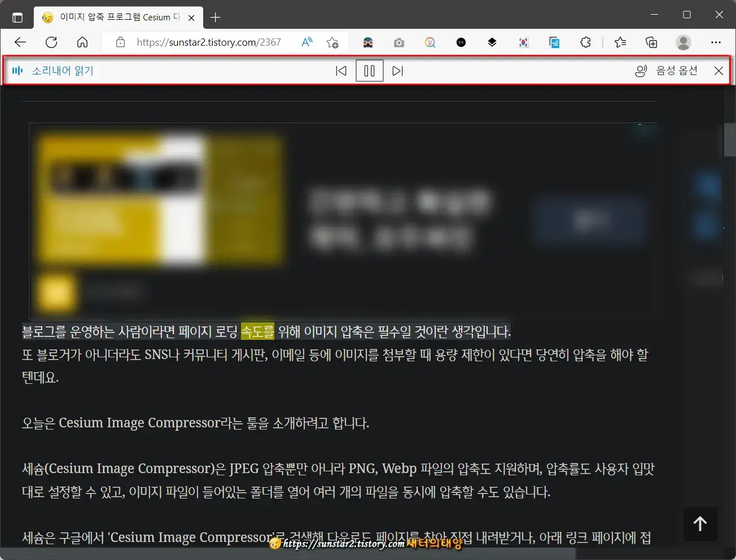Viewport: 736px width, 560px height.
Task: Navigate back to the previous page
Action: 20,42
